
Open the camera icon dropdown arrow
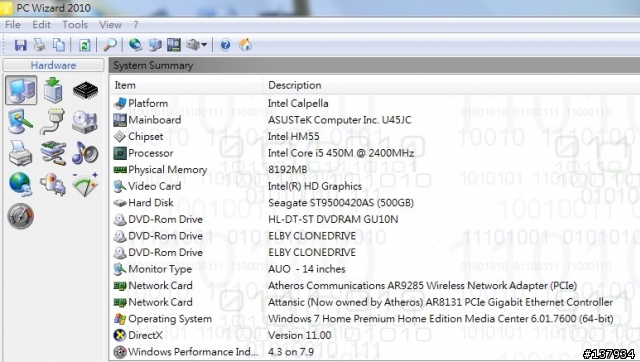click(x=204, y=45)
